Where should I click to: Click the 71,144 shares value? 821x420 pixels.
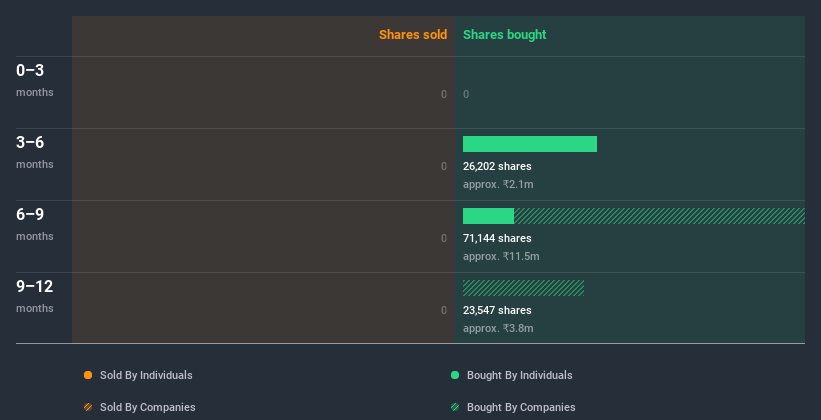click(x=497, y=238)
